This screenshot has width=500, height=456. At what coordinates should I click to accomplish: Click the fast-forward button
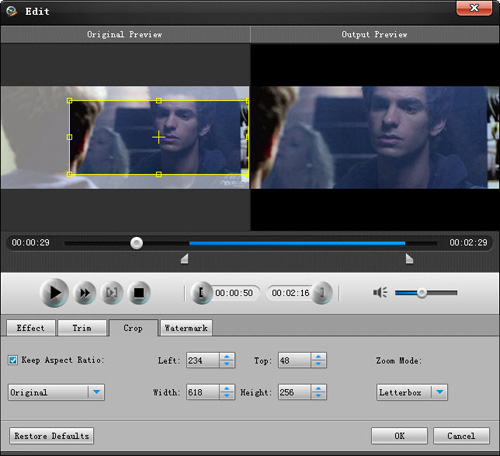pos(85,293)
